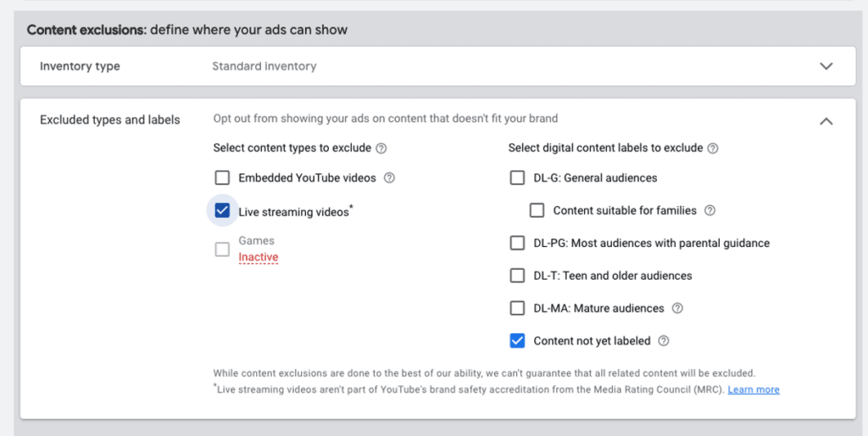Open help for digital content labels to exclude
This screenshot has height=436, width=868.
(713, 148)
